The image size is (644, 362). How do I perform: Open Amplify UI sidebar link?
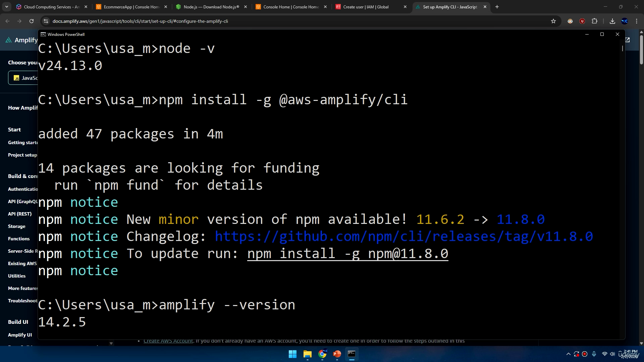point(20,335)
